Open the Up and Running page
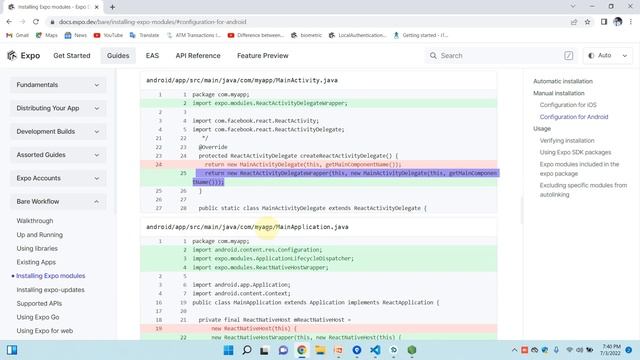Image resolution: width=640 pixels, height=360 pixels. (40, 235)
